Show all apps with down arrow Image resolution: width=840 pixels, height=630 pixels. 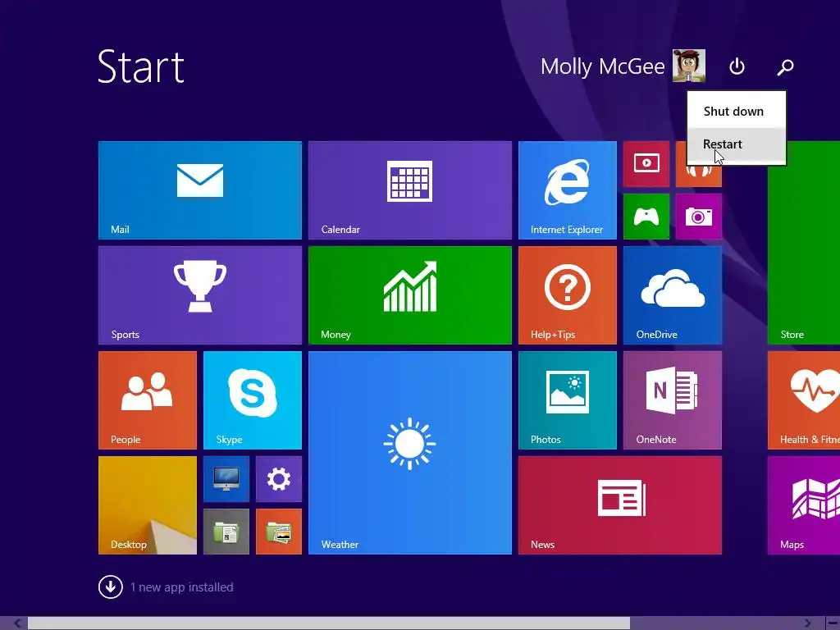[111, 587]
